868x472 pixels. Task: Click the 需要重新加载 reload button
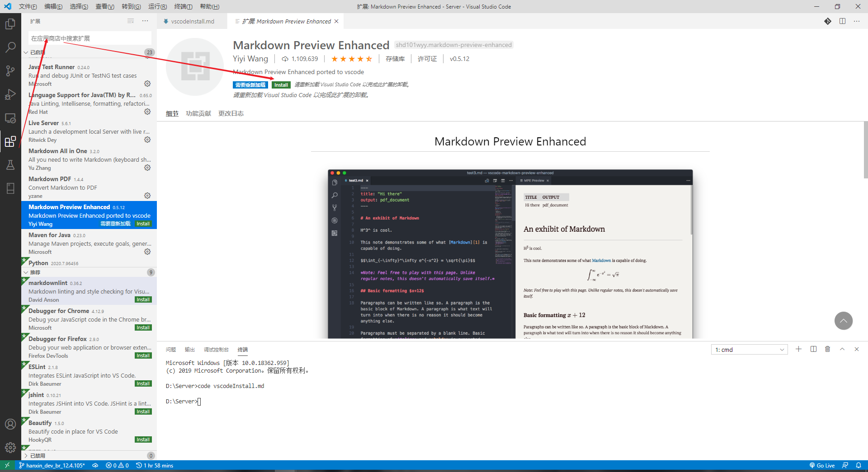pyautogui.click(x=250, y=85)
